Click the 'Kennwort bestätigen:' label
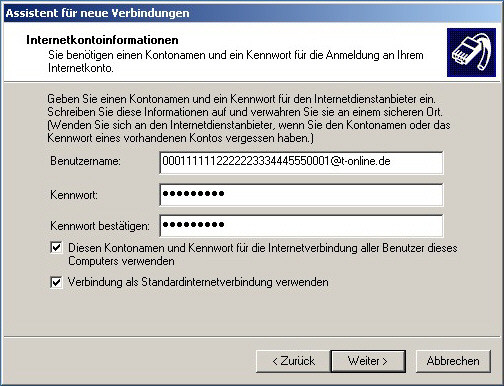The image size is (504, 386). [100, 226]
